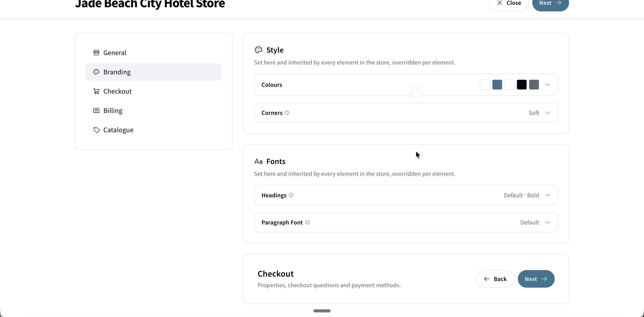The height and width of the screenshot is (317, 644).
Task: Click the Fonts section heading
Action: coord(276,161)
